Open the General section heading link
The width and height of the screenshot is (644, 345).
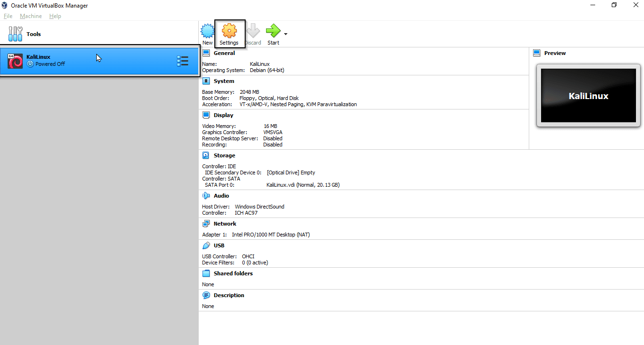[224, 53]
